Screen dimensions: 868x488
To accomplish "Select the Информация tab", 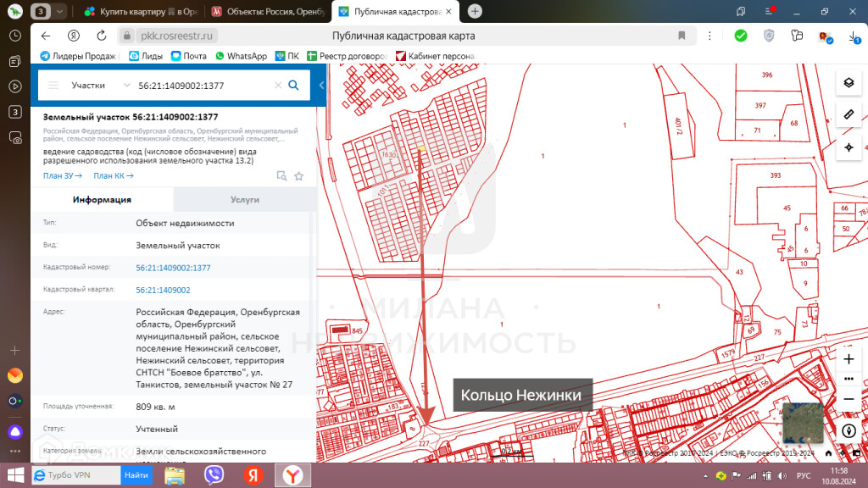I will (102, 200).
